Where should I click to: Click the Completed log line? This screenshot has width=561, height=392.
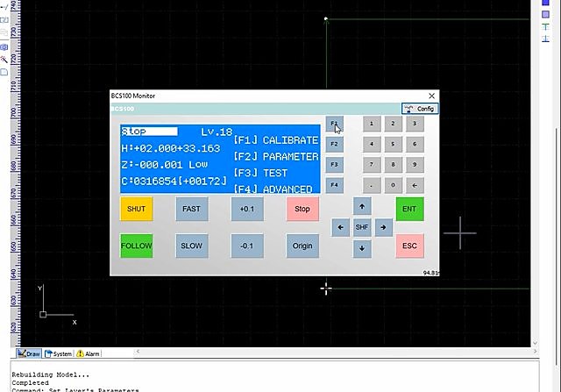[30, 382]
